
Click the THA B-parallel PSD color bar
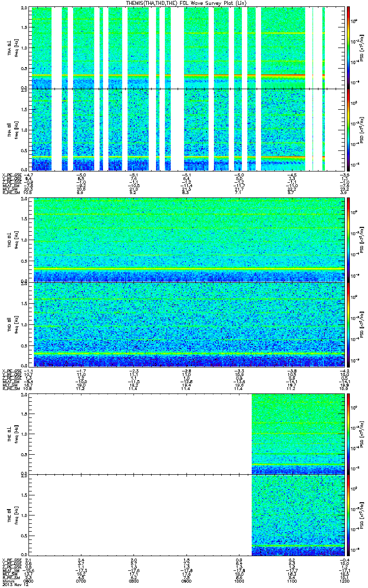tap(348, 129)
